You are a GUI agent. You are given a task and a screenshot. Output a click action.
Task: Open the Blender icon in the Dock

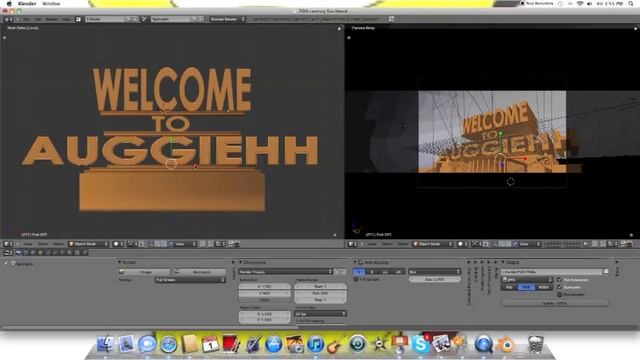(x=506, y=344)
